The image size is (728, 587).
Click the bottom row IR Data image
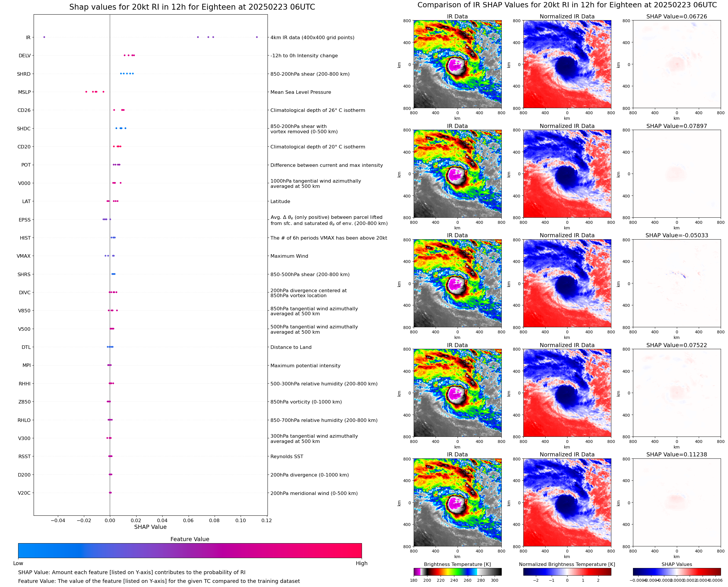click(457, 503)
